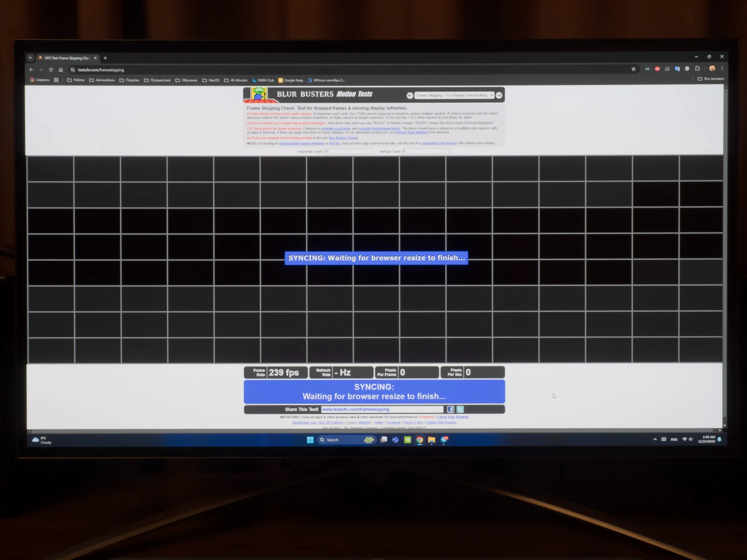
Task: Expand hidden system tray icons chevron
Action: [655, 439]
